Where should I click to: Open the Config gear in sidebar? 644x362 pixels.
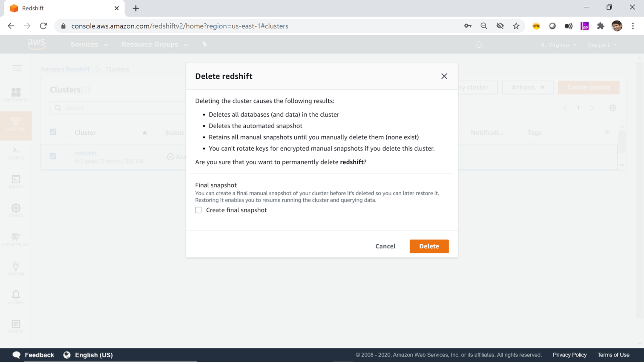click(16, 210)
